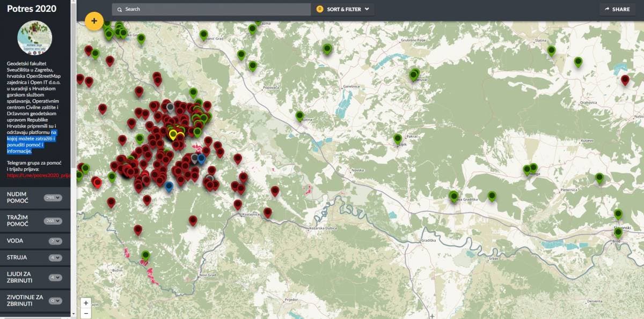Viewport: 644px width, 319px height.
Task: Expand the VODA count dropdown
Action: pos(56,241)
